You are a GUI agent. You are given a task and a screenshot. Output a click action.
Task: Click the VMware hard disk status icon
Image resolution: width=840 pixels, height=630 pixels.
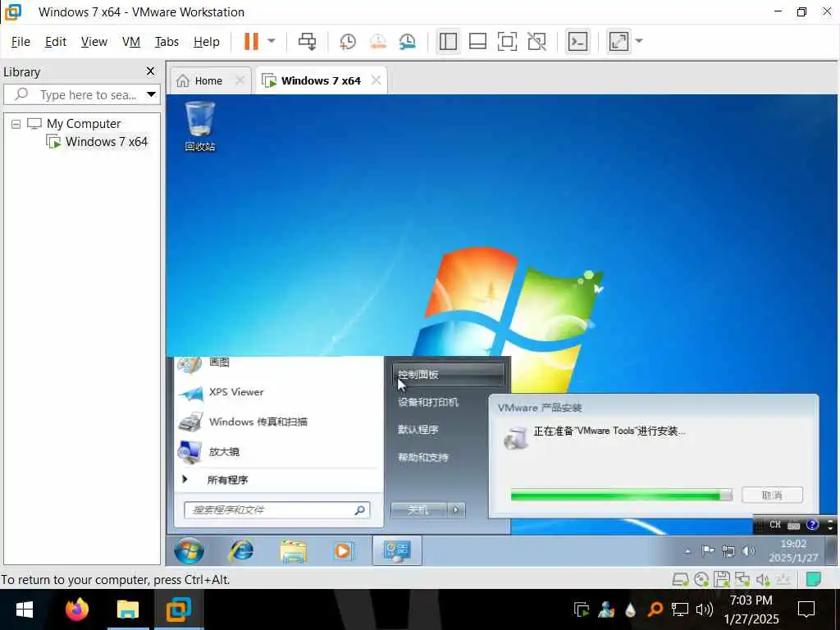[x=680, y=579]
